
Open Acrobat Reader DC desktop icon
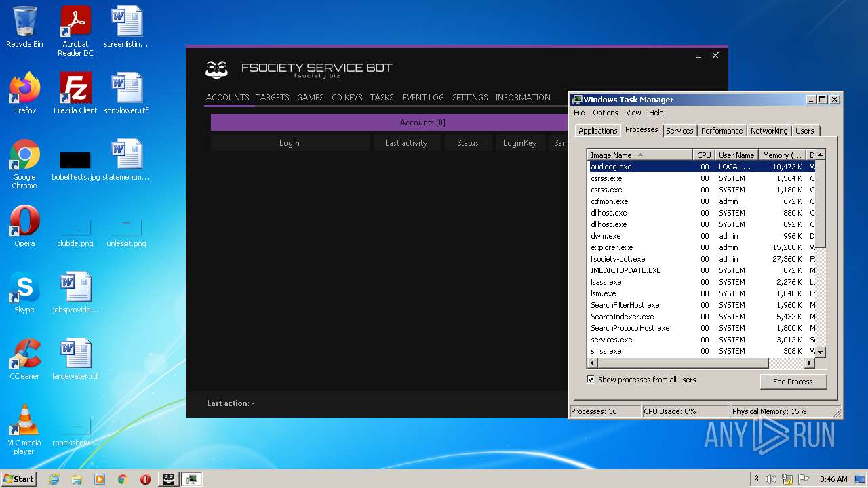click(75, 31)
